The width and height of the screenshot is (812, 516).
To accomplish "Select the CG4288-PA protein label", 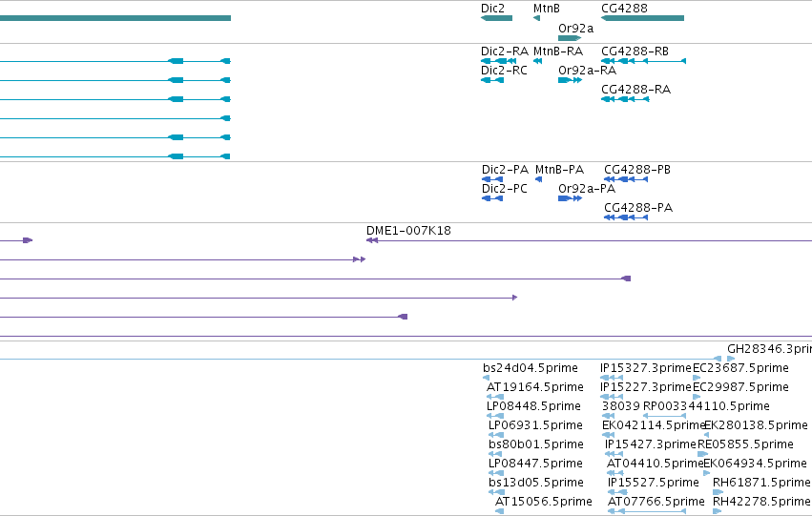I will 638,208.
